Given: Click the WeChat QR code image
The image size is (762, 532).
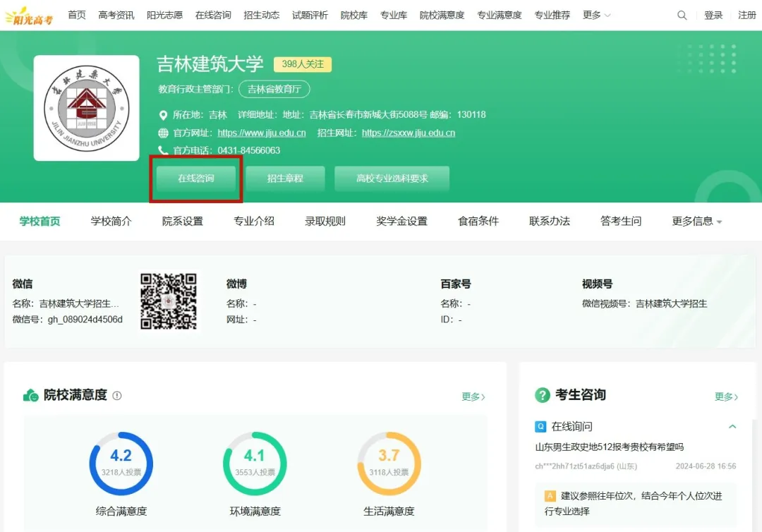Looking at the screenshot, I should (x=169, y=301).
